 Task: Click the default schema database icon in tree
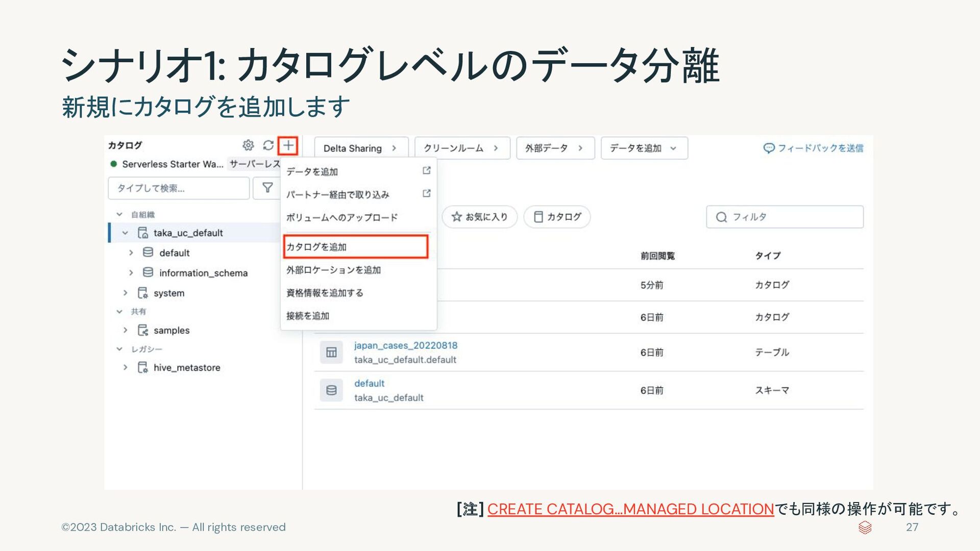click(148, 253)
